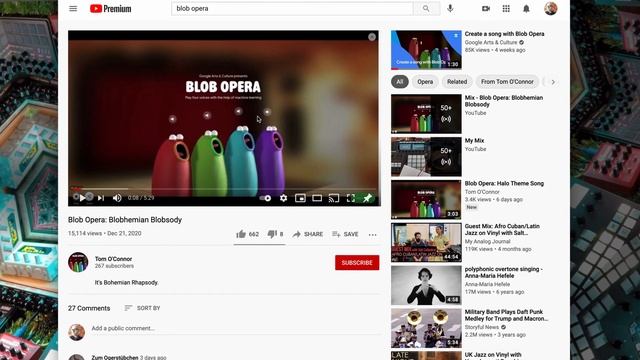
Task: Switch to miniplayer mode
Action: tap(300, 198)
